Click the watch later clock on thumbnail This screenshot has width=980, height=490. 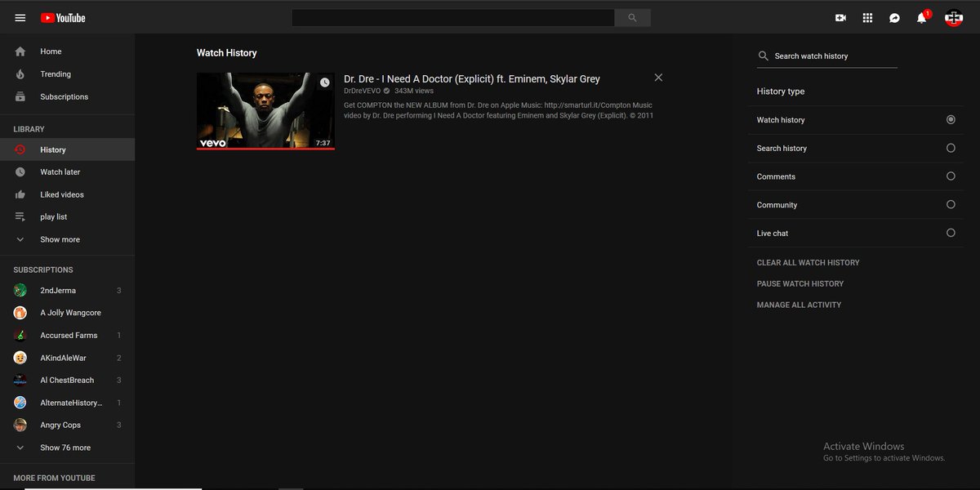coord(324,82)
